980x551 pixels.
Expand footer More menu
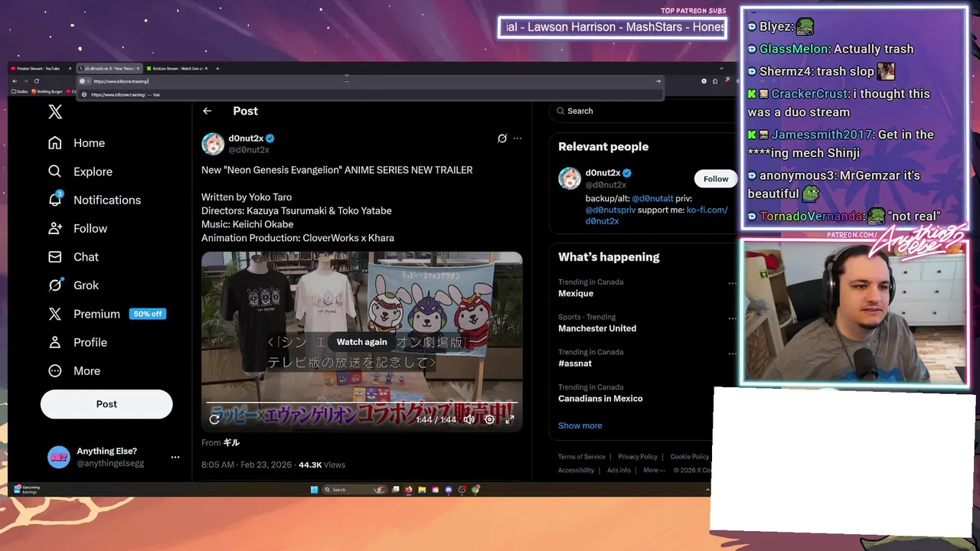tap(653, 470)
